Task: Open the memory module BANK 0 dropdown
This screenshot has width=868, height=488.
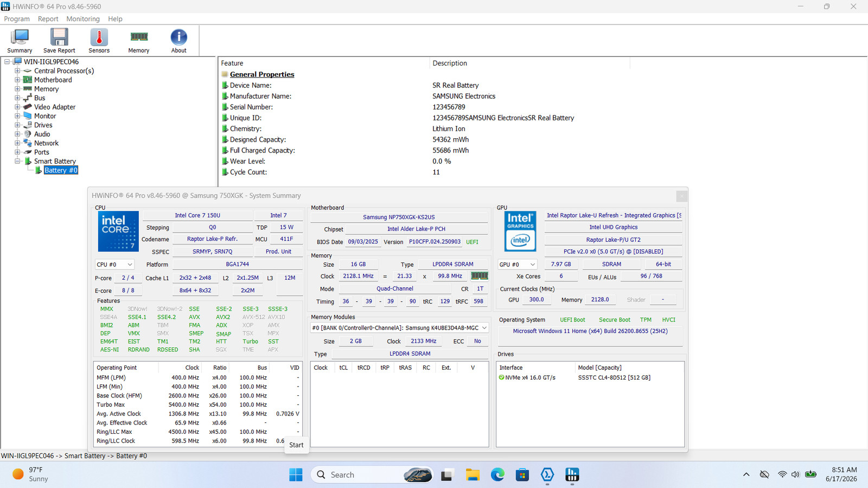Action: tap(399, 328)
